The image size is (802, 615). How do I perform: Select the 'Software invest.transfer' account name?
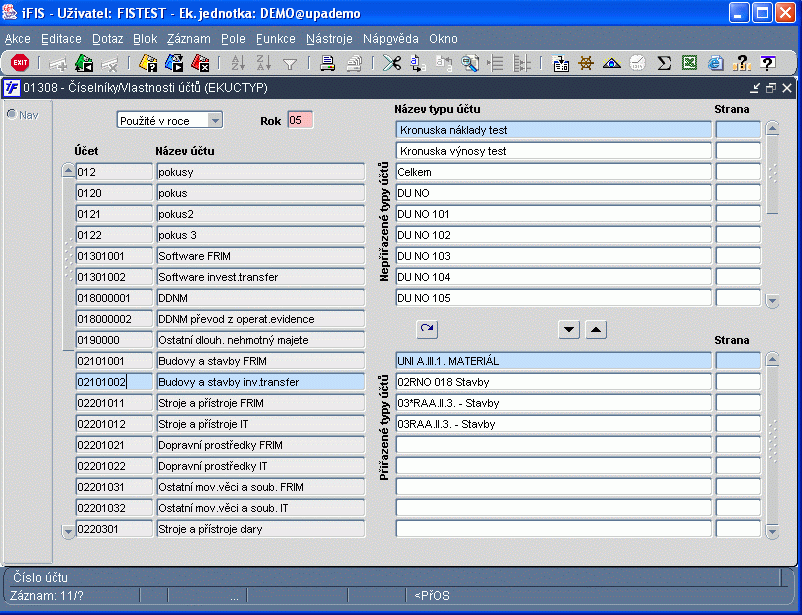pos(261,277)
